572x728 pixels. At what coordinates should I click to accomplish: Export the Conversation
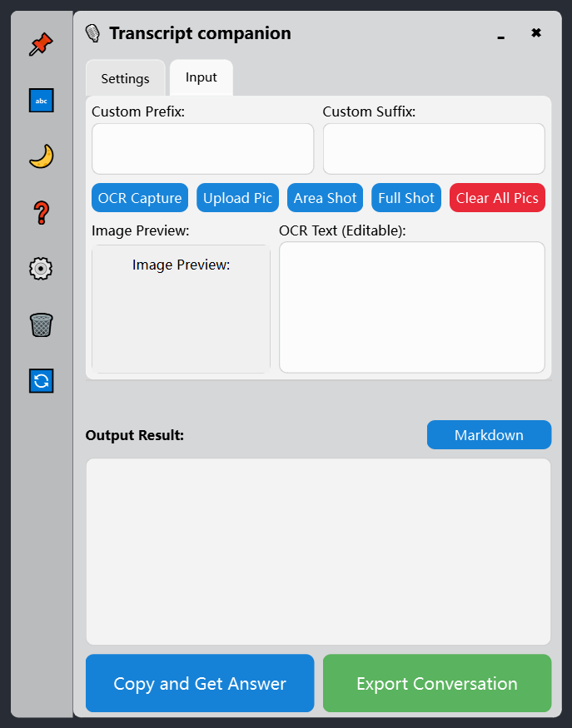click(436, 683)
